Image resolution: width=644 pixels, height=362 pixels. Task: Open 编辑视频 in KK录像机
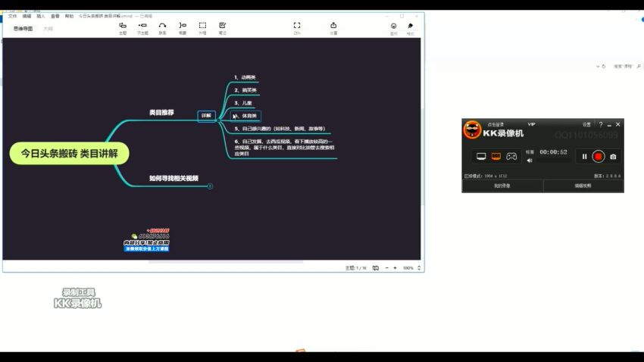point(583,186)
